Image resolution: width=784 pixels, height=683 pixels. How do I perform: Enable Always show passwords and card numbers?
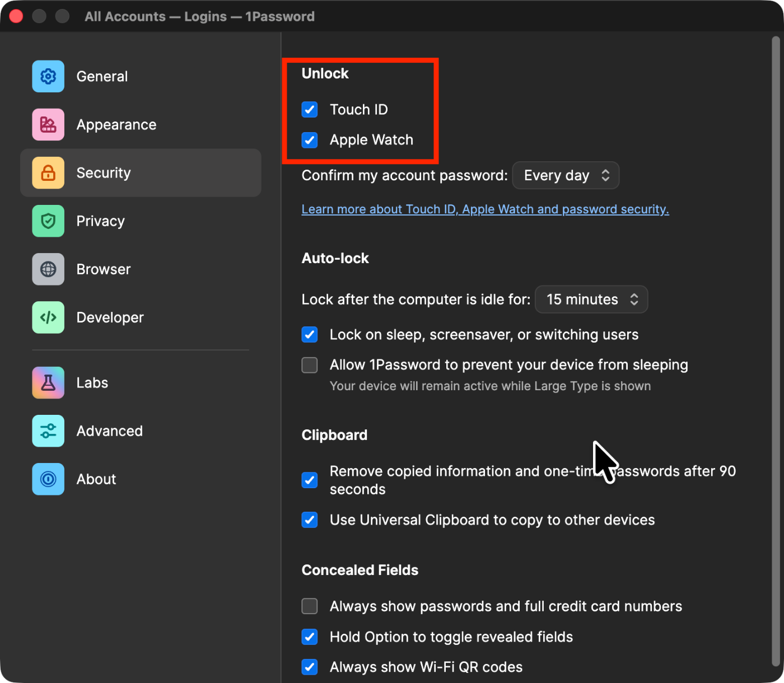[x=310, y=606]
